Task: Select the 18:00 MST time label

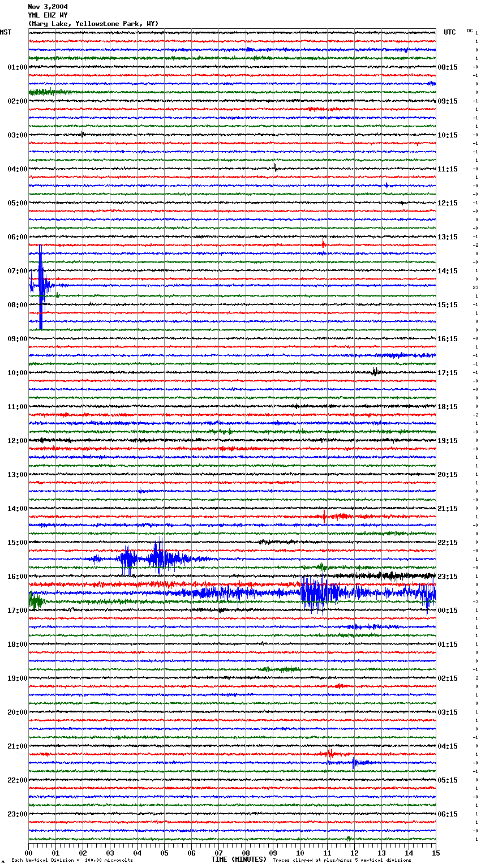Action: click(18, 644)
